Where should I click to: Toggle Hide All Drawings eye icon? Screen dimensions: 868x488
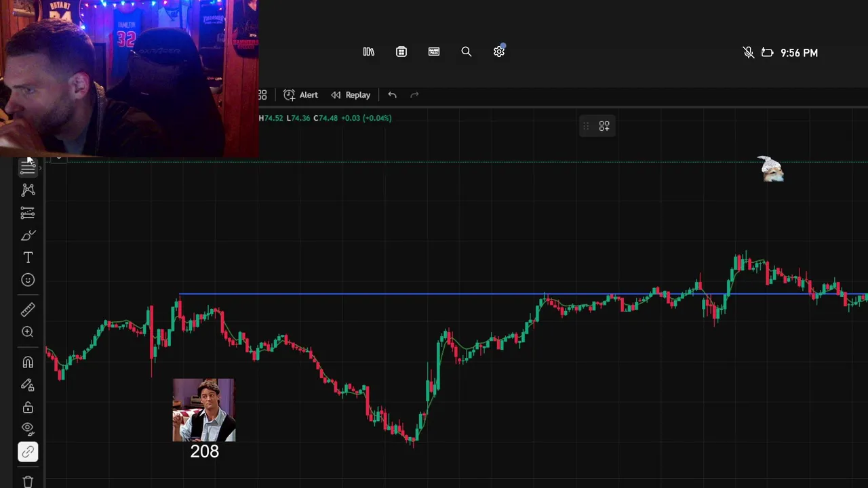[28, 428]
